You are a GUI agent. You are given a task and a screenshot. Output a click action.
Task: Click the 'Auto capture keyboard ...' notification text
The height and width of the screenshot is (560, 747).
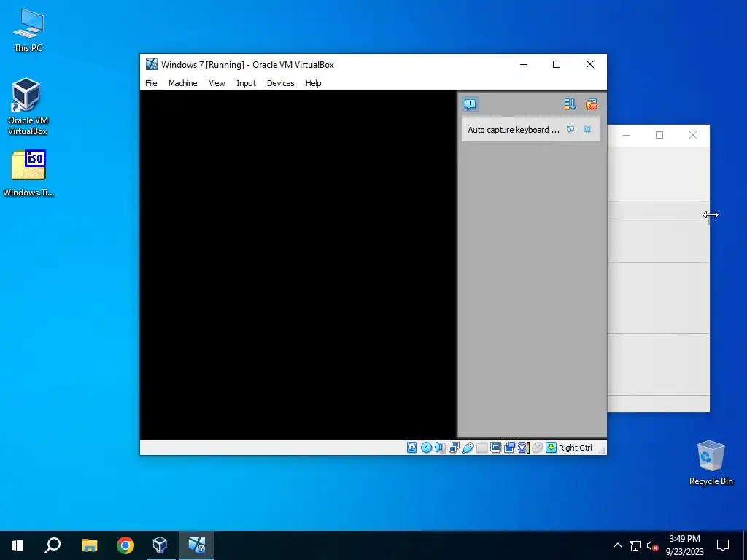[x=514, y=130]
